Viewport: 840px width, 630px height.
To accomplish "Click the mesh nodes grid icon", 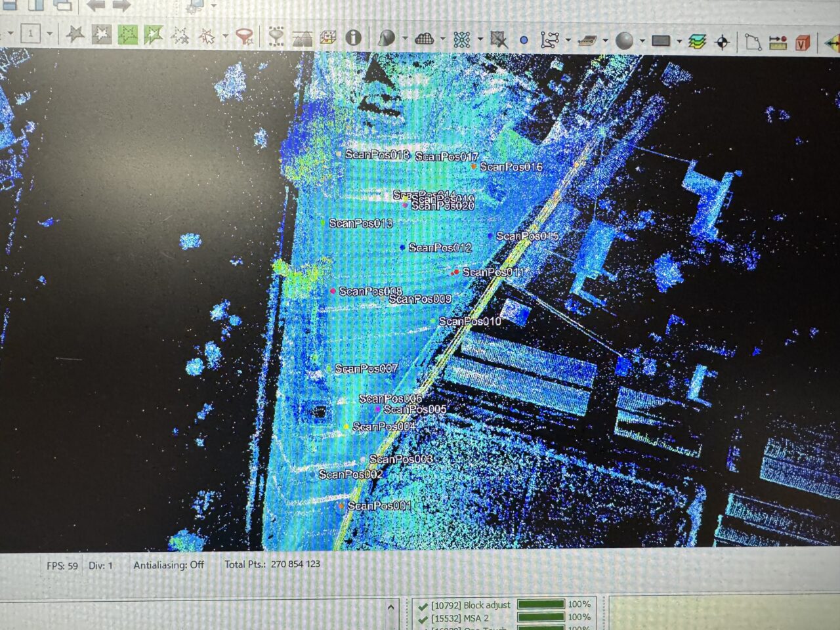I will tap(462, 39).
